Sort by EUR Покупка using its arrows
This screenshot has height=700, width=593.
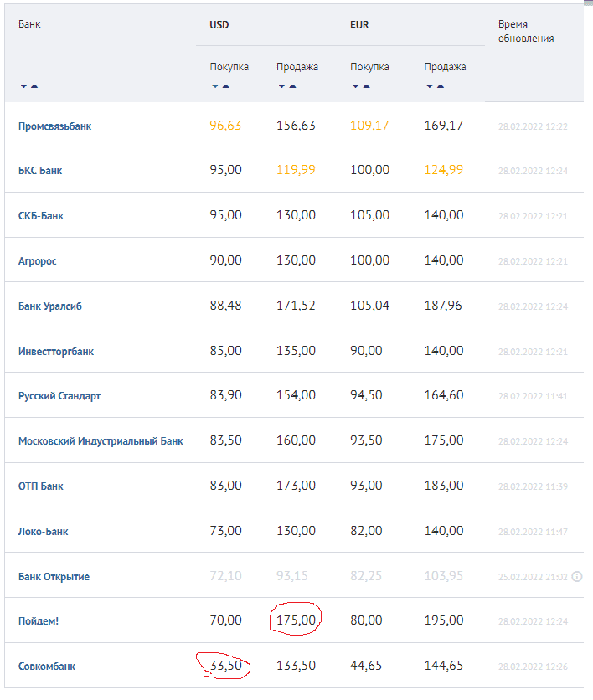(361, 86)
